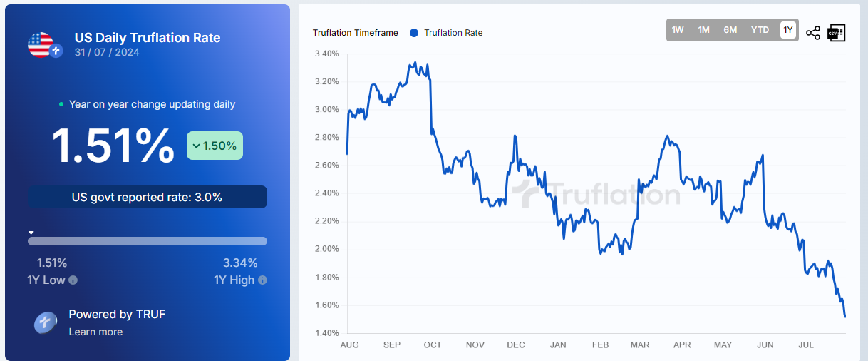Image resolution: width=868 pixels, height=361 pixels.
Task: Select the 6M timeframe option
Action: (730, 30)
